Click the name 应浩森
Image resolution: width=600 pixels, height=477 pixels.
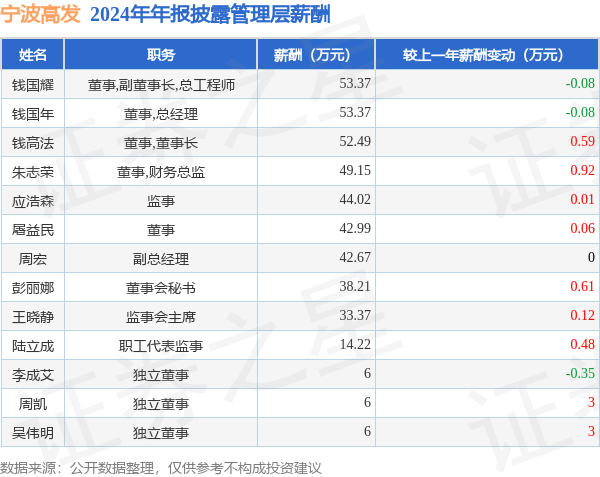point(33,201)
